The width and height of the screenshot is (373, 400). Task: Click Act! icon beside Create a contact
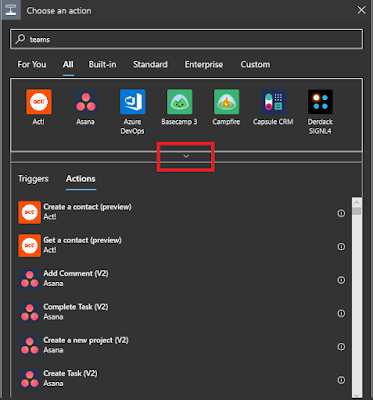(30, 212)
